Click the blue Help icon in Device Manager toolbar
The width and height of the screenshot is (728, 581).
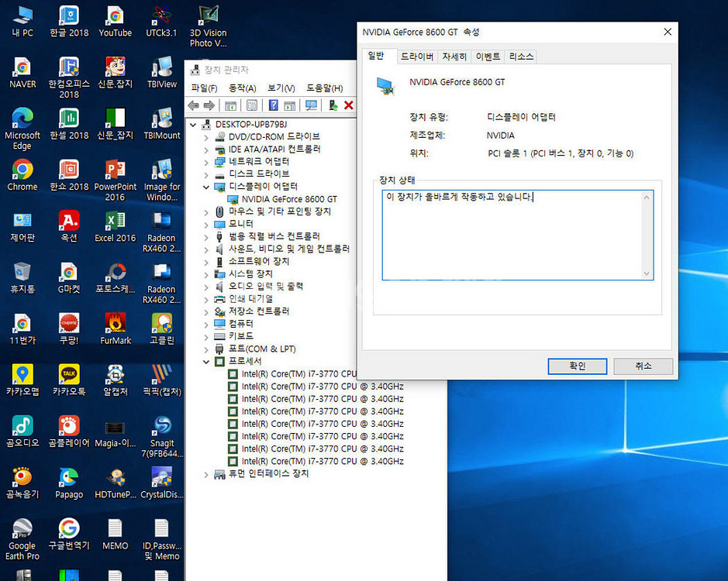[274, 106]
